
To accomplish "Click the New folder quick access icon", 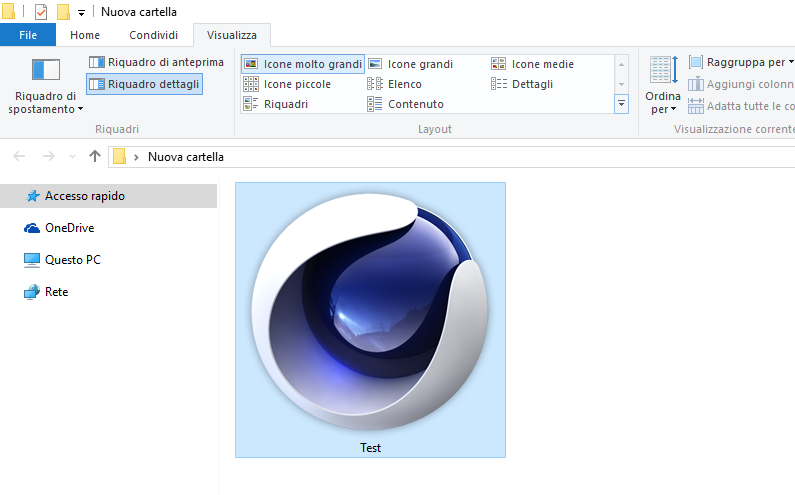I will click(x=63, y=12).
